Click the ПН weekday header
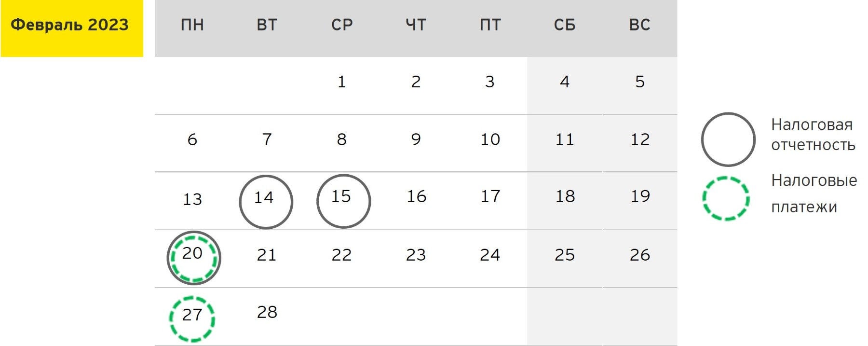 [192, 25]
